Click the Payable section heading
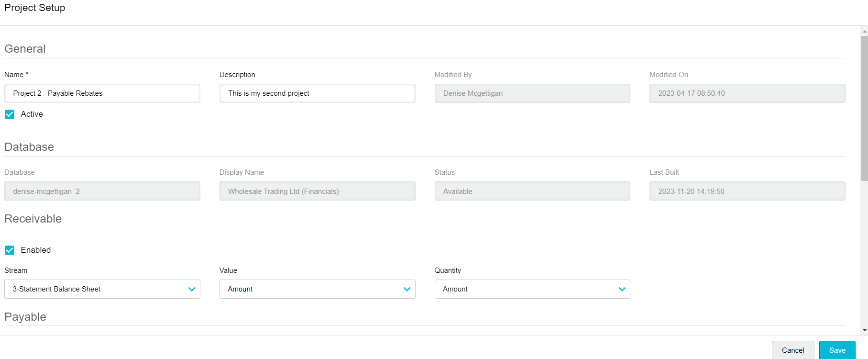This screenshot has height=359, width=868. [x=25, y=317]
